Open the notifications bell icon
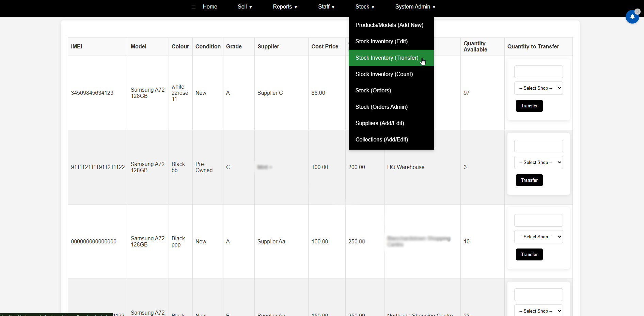 pos(632,17)
